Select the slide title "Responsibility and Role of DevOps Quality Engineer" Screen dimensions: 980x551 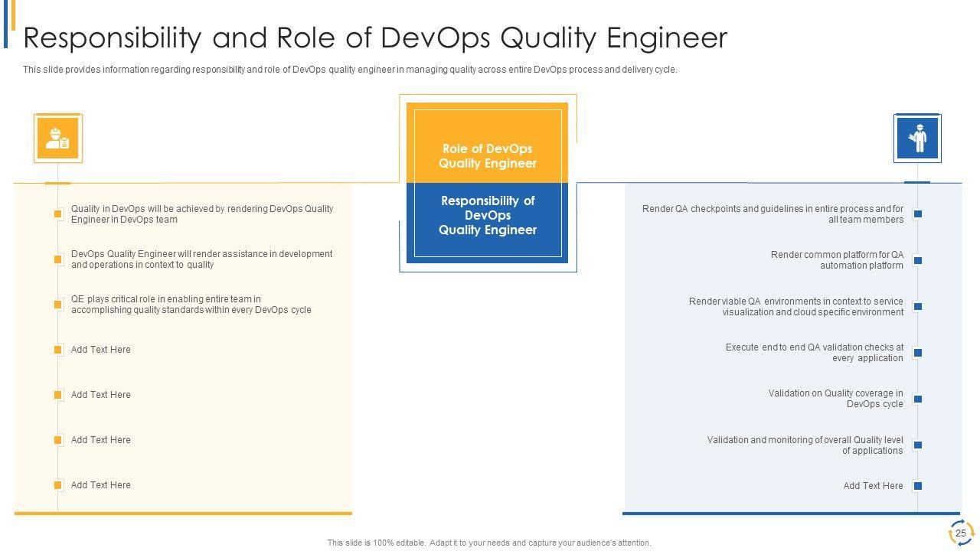(375, 37)
